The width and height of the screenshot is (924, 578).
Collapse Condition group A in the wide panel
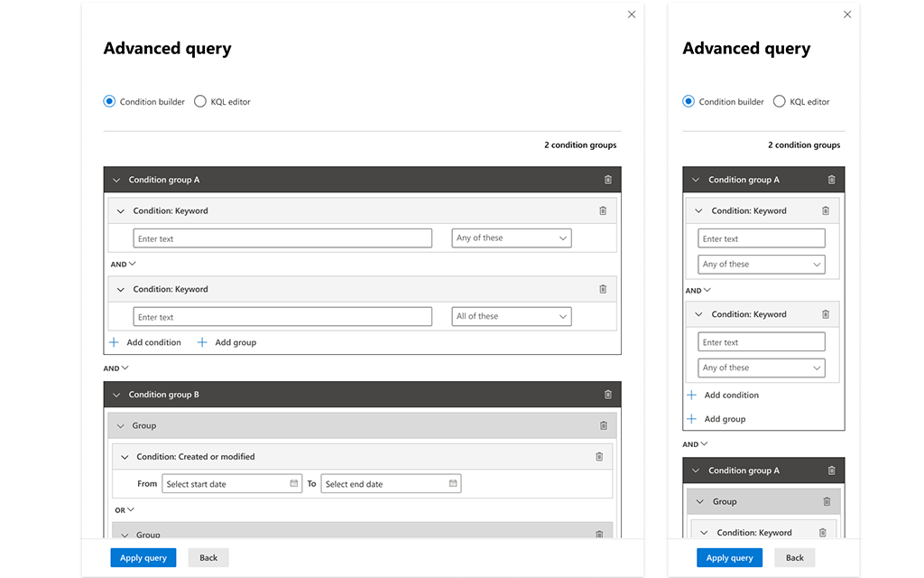tap(116, 180)
